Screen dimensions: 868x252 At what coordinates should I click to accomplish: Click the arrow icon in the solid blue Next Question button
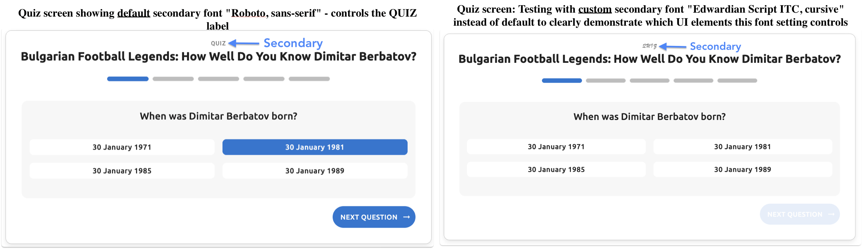tap(406, 217)
